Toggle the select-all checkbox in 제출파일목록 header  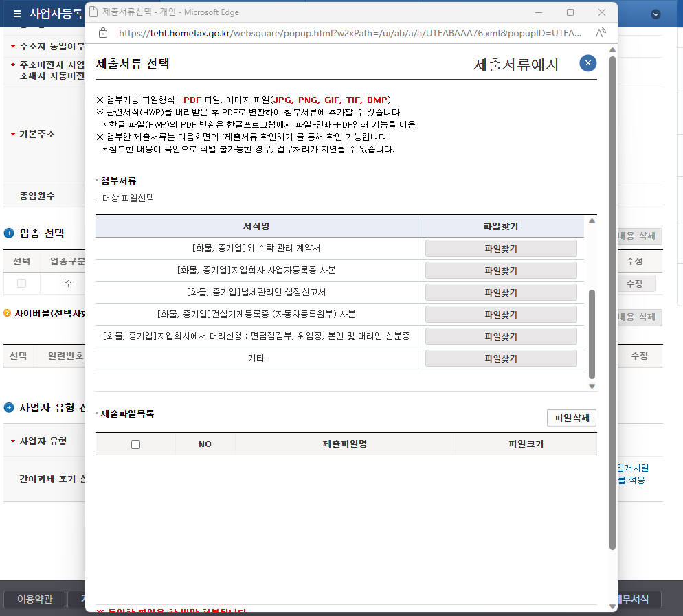[x=135, y=444]
